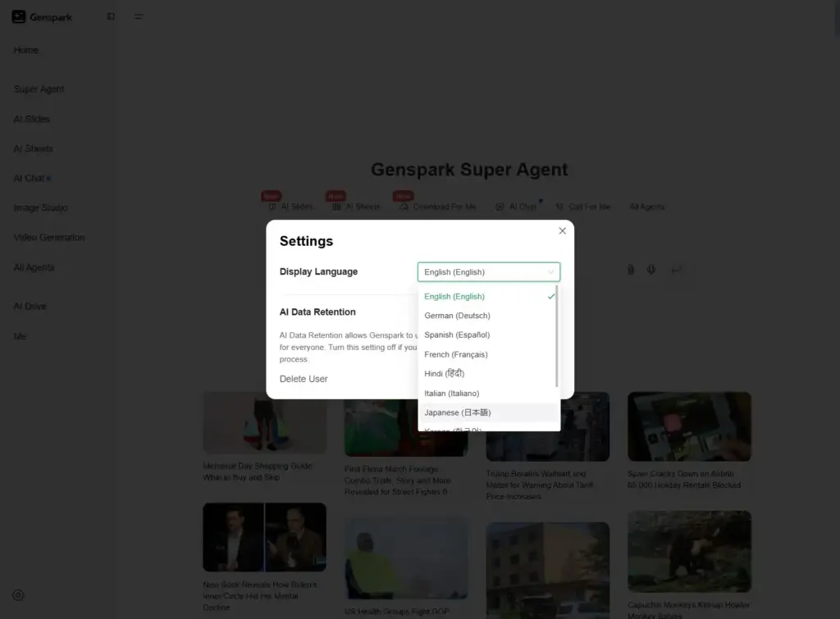
Task: Open settings via bottom-left gear icon
Action: [18, 595]
